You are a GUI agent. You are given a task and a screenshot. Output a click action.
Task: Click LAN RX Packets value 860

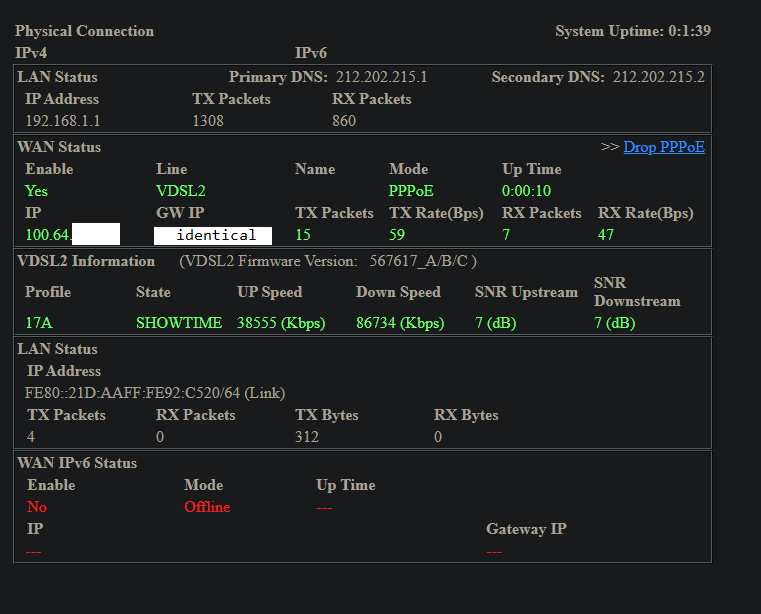click(344, 120)
